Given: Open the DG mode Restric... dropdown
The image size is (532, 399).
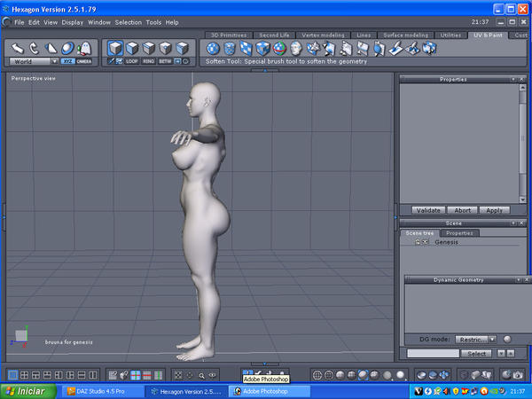Looking at the screenshot, I should pos(474,339).
